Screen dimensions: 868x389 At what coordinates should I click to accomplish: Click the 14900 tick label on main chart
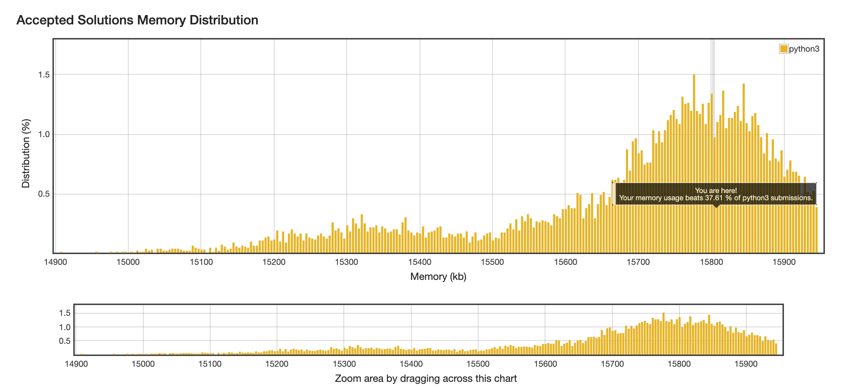[55, 262]
